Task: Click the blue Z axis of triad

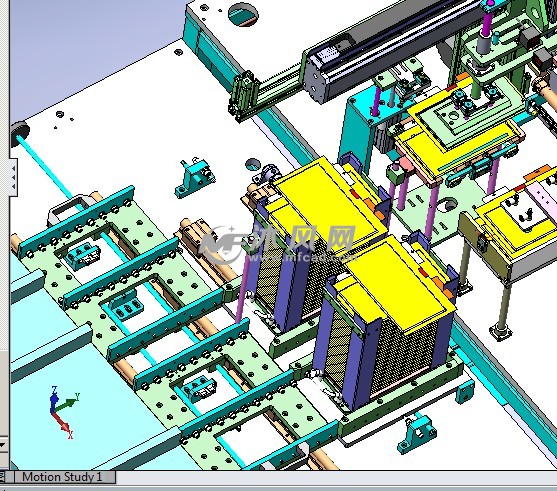Action: [54, 400]
